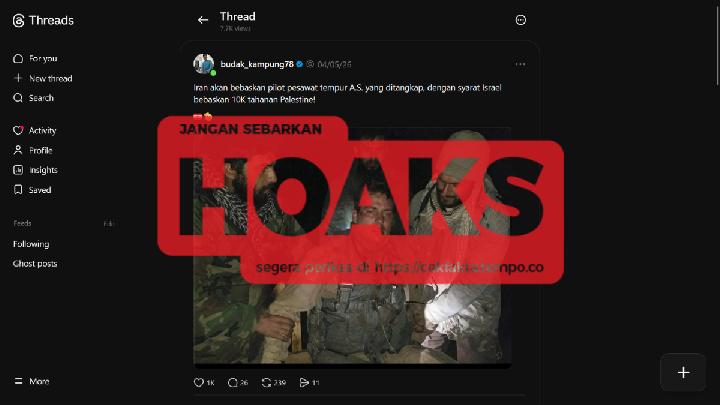Like the post with heart icon

click(x=198, y=382)
